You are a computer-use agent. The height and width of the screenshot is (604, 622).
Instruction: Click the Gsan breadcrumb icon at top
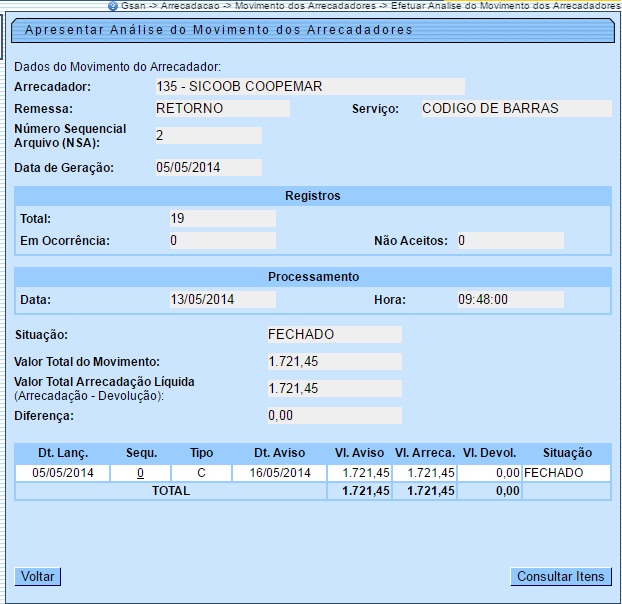click(113, 6)
